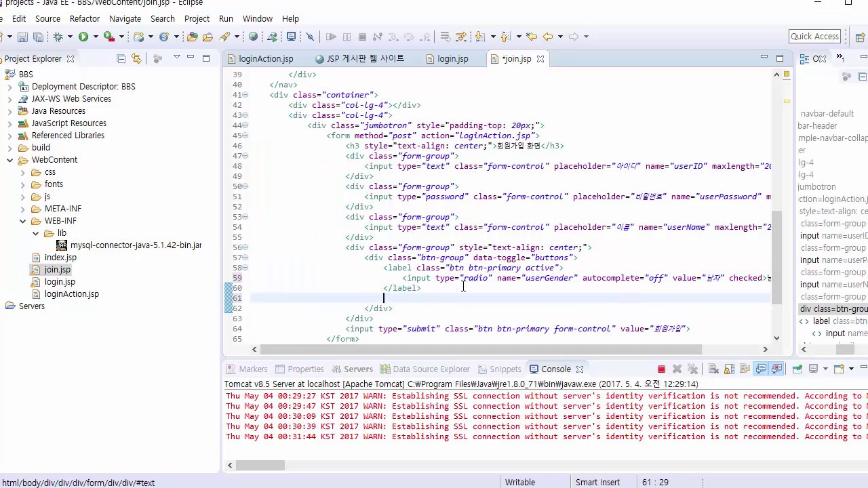Viewport: 868px width, 488px height.
Task: Open the Servers view tab
Action: pos(353,369)
